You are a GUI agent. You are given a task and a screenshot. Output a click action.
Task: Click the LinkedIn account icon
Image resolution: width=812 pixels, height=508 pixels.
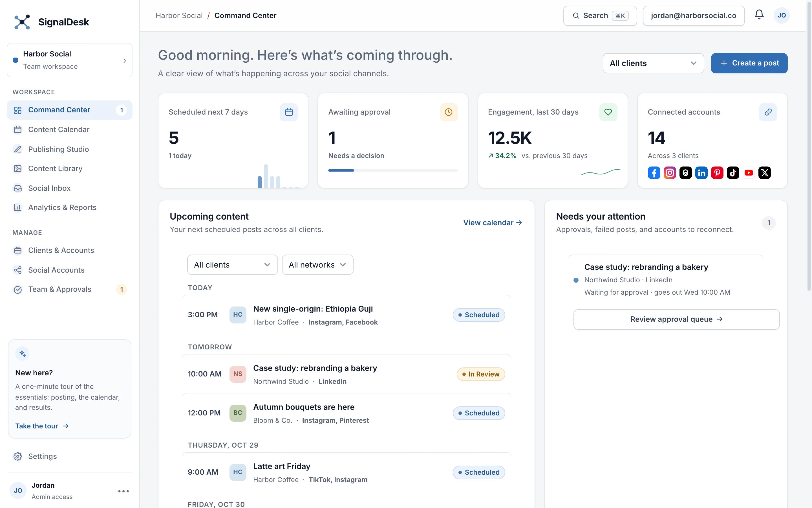701,173
